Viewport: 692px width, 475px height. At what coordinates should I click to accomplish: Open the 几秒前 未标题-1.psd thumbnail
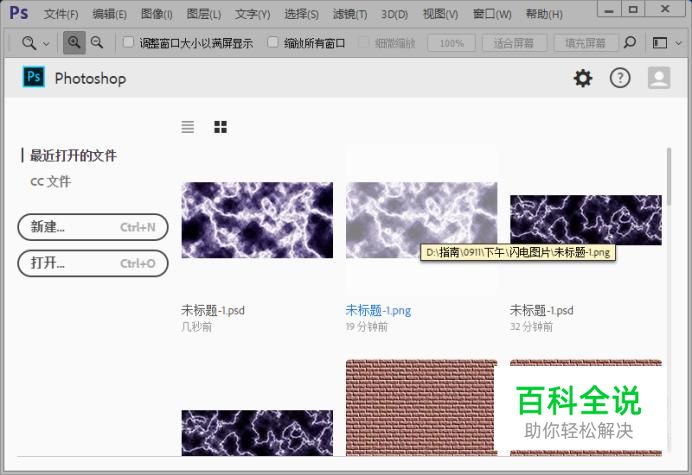pos(257,220)
